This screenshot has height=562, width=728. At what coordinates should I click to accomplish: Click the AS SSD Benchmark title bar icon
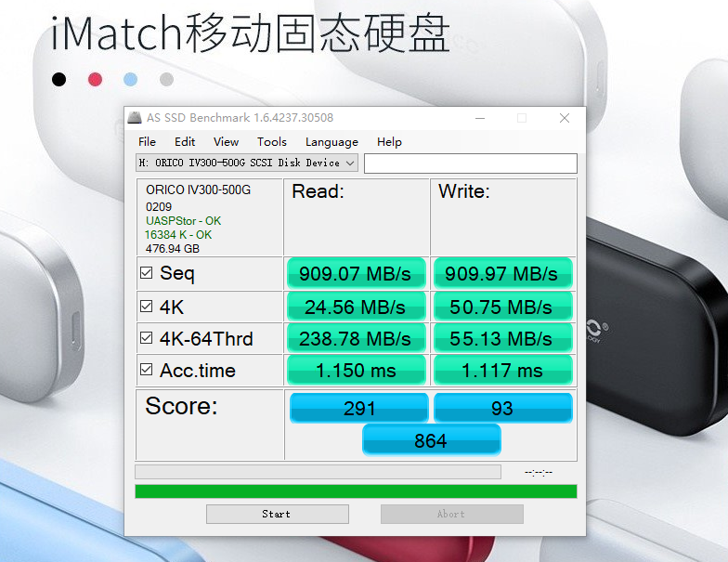(135, 117)
